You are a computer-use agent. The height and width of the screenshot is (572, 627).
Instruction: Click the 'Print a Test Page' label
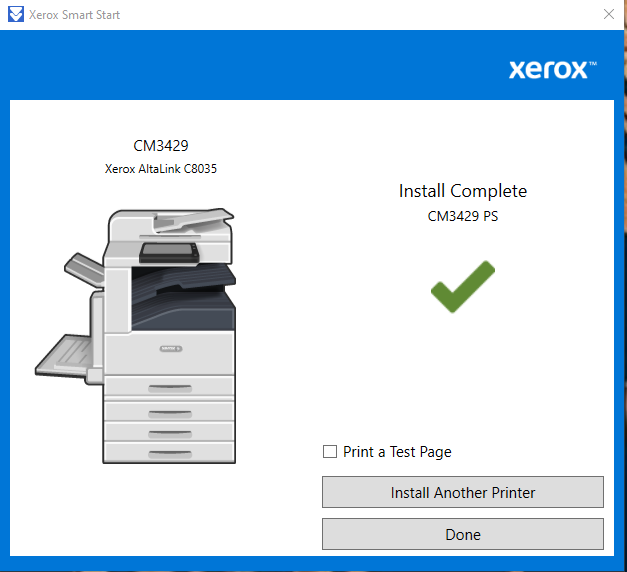tap(397, 452)
